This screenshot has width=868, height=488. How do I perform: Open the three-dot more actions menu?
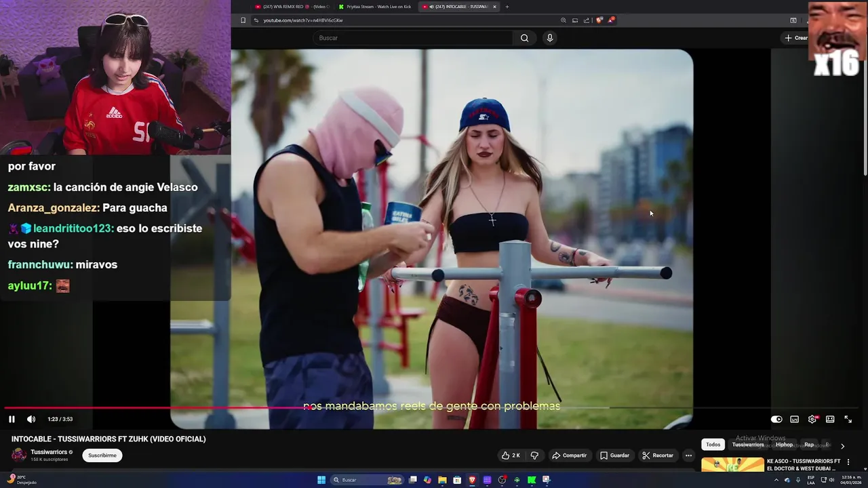pyautogui.click(x=688, y=455)
